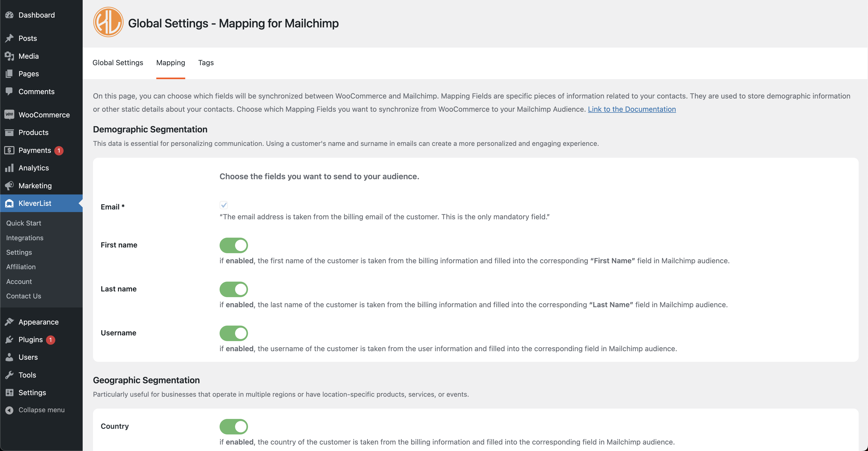Image resolution: width=868 pixels, height=451 pixels.
Task: Open Account submenu item
Action: 19,281
